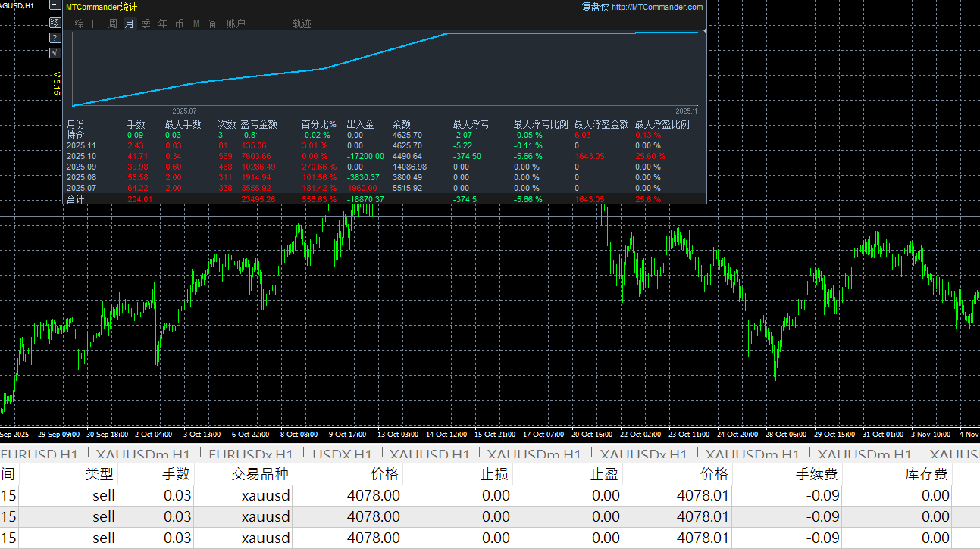Click the profit value 10286.49
Image resolution: width=980 pixels, height=549 pixels.
pyautogui.click(x=258, y=167)
